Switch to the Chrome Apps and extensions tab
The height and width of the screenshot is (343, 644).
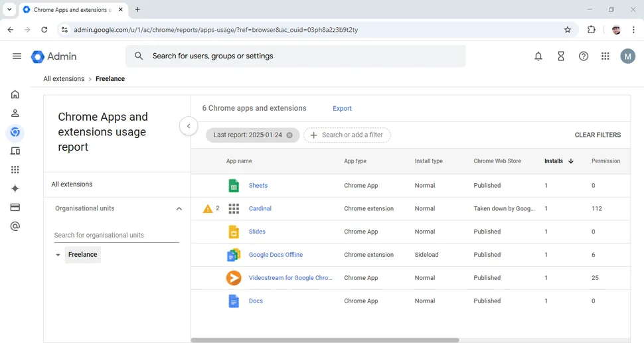(72, 9)
